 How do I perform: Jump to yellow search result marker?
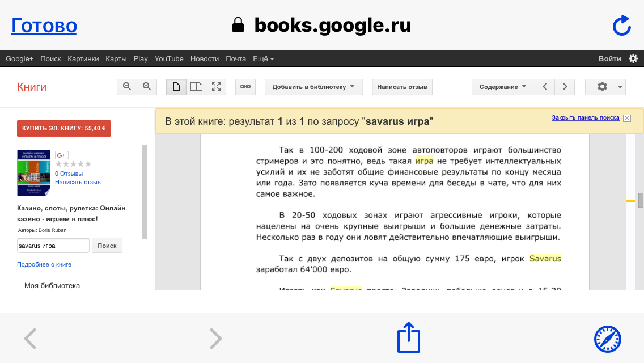[630, 201]
